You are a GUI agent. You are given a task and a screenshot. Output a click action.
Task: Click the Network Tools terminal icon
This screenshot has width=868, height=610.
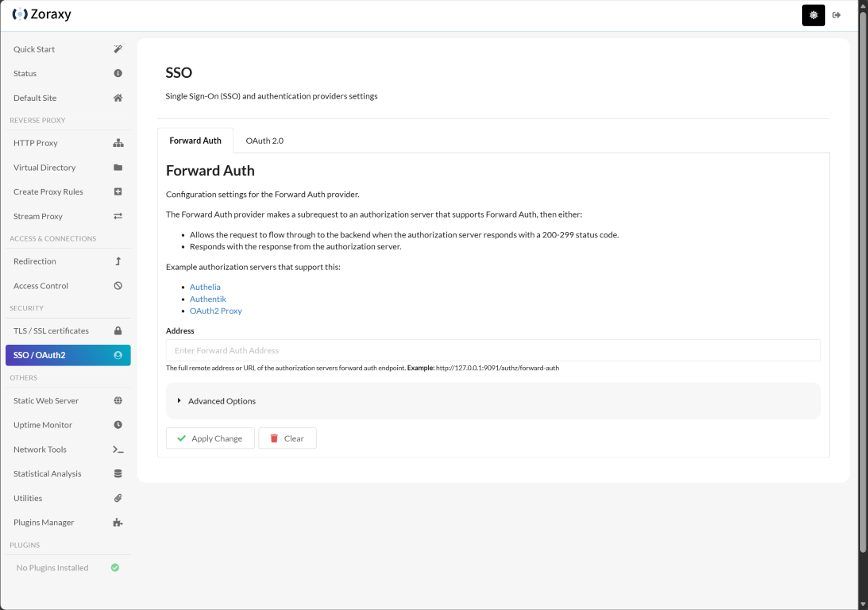tap(118, 450)
